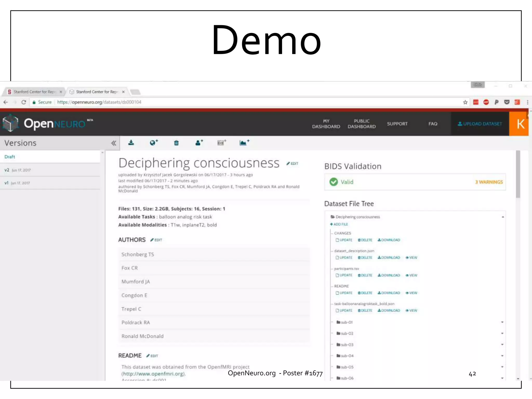Click the publish globe icon
Image resolution: width=532 pixels, height=399 pixels.
pos(154,143)
